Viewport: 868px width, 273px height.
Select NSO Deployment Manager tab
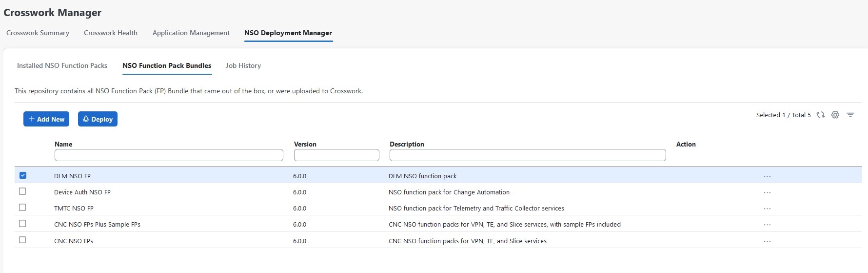288,33
